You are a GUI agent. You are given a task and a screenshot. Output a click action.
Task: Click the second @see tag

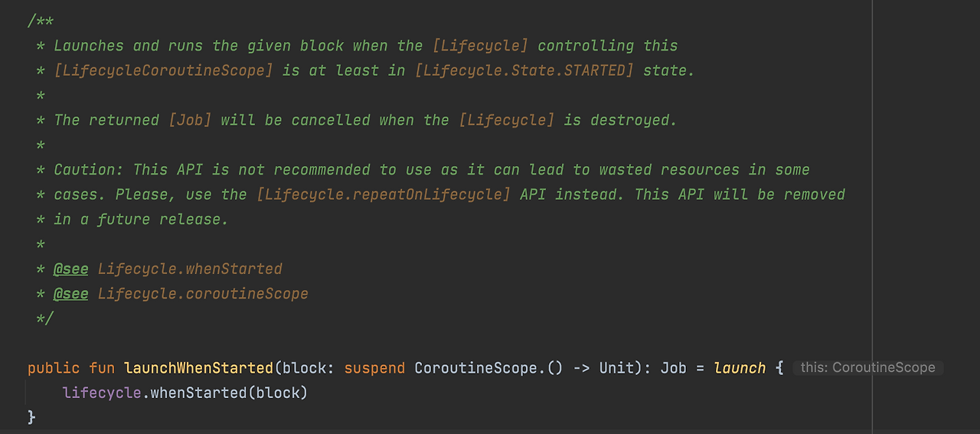point(71,294)
